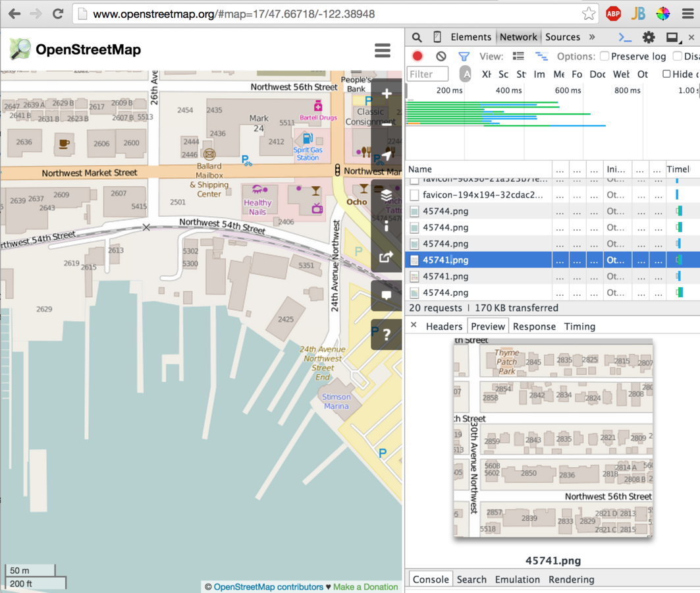
Task: Expand more DevTools tabs chevron
Action: 592,37
